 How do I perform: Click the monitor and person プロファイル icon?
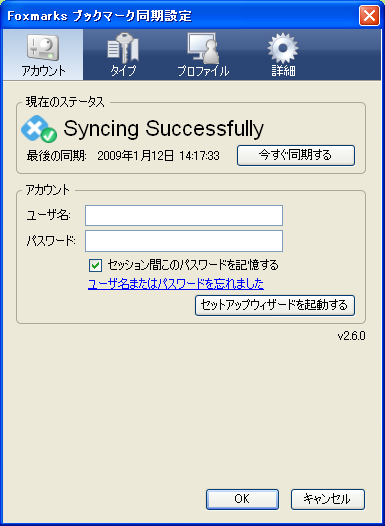[203, 48]
